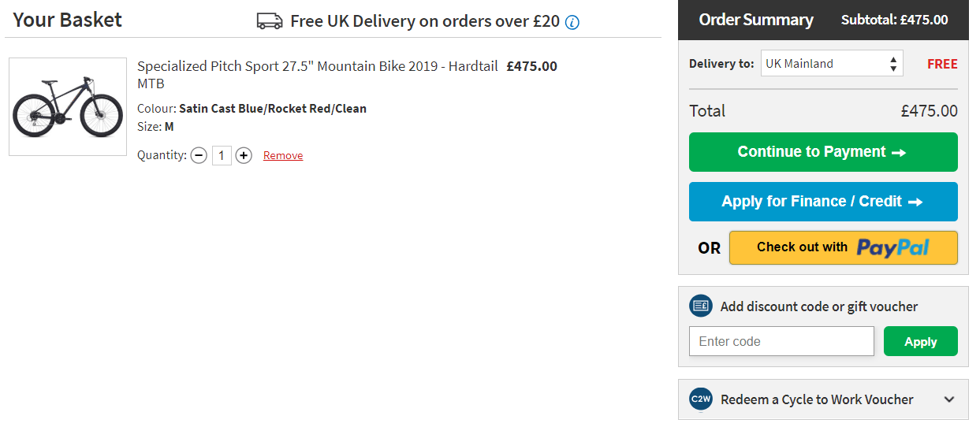Remove the bike from basket

[x=283, y=156]
